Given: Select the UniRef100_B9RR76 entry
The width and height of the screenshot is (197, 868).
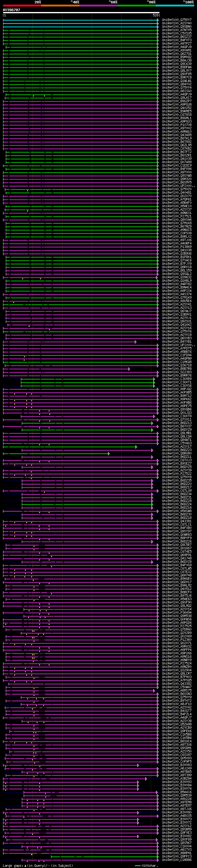Looking at the screenshot, I should (x=177, y=375).
